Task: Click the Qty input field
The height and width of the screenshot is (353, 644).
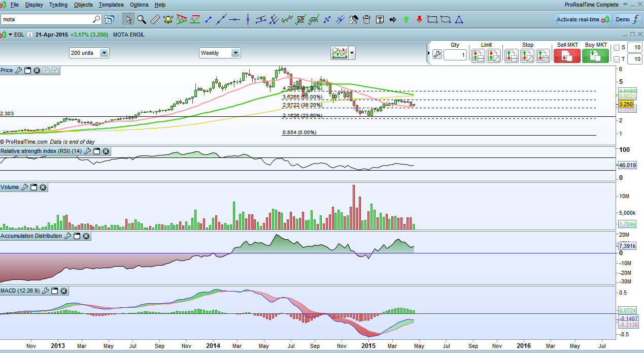Action: point(455,55)
